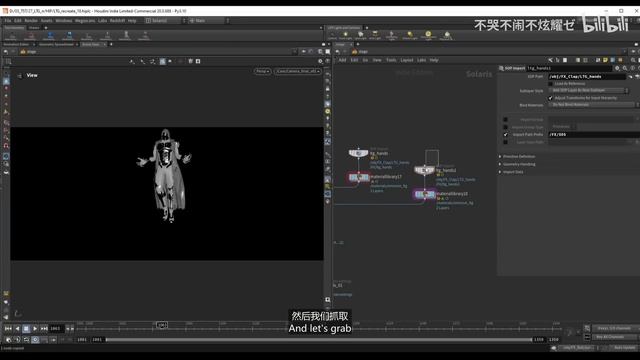640x360 pixels.
Task: Click the range start frame field 1001
Action: click(x=82, y=340)
